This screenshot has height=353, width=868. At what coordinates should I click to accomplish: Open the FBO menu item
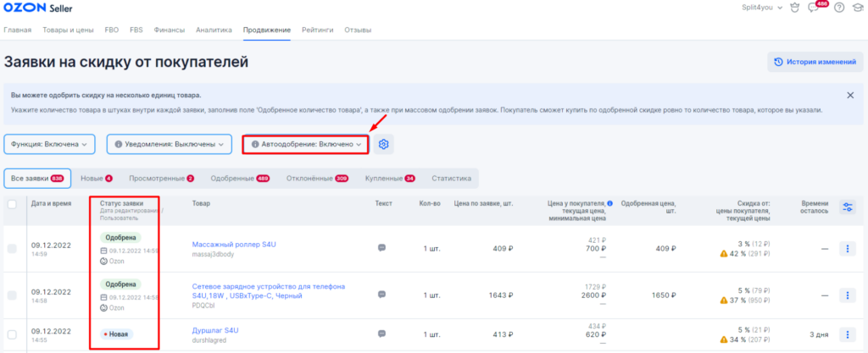[112, 30]
